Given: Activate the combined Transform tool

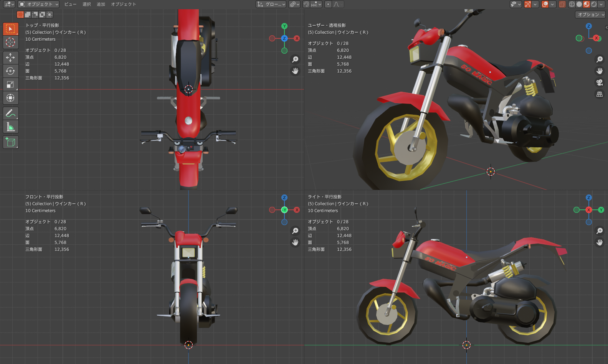Looking at the screenshot, I should [10, 98].
